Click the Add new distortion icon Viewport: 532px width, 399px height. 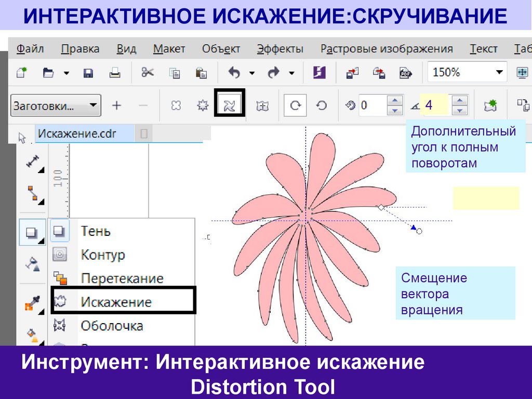[490, 105]
